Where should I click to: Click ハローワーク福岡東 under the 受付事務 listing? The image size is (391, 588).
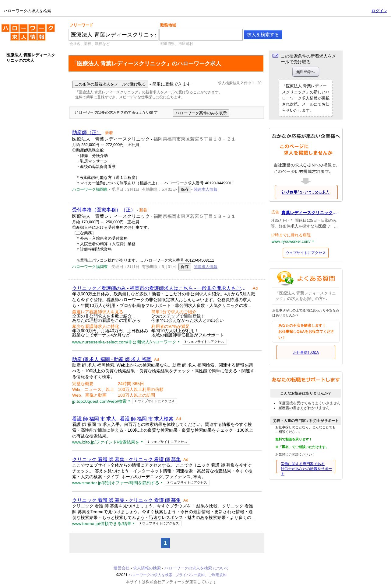click(x=90, y=267)
